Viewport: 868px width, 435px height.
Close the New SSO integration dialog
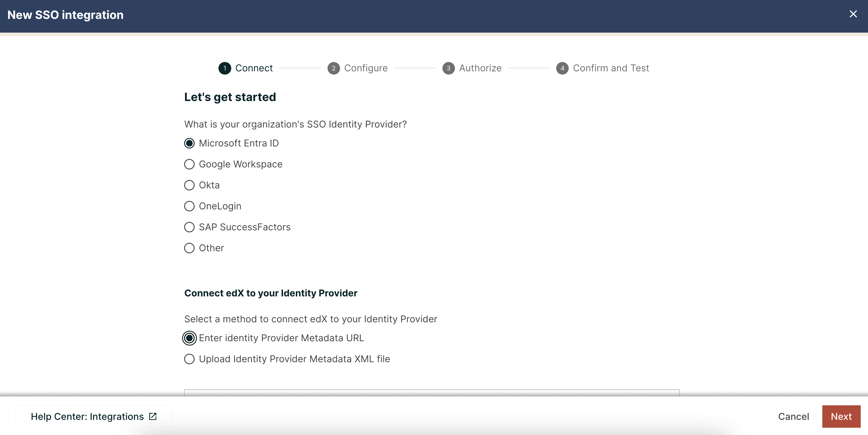coord(853,14)
